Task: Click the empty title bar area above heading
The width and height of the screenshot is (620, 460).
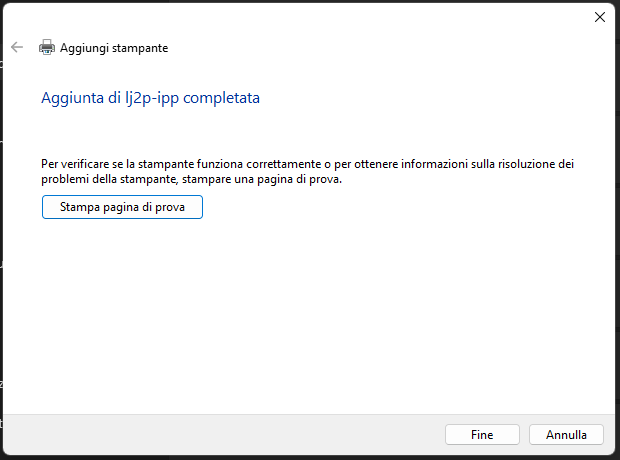Action: pos(297,18)
